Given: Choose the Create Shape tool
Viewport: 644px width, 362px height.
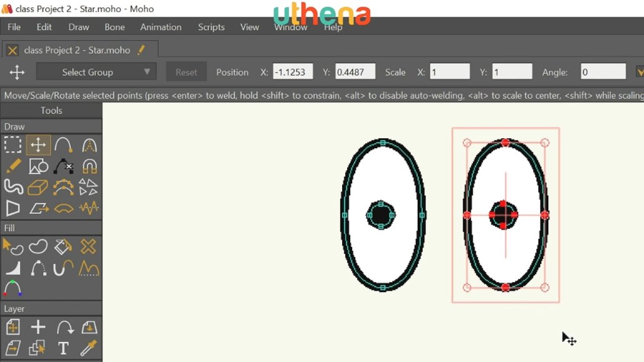Looking at the screenshot, I should pyautogui.click(x=38, y=246).
